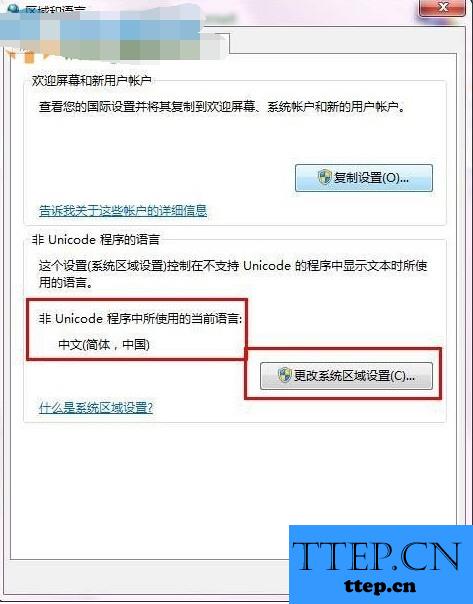Click the 非 Unicode 程序中所使用的当前语言 label
Image resolution: width=473 pixels, height=604 pixels.
pos(140,319)
